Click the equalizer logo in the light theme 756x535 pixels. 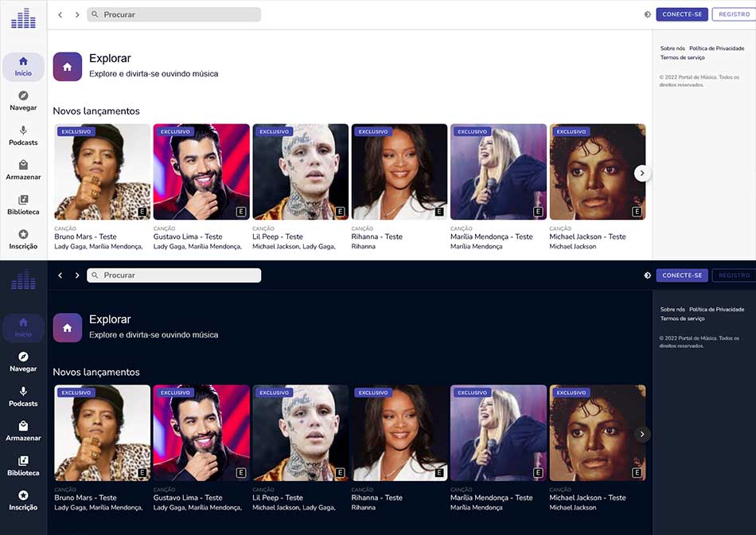pos(23,18)
